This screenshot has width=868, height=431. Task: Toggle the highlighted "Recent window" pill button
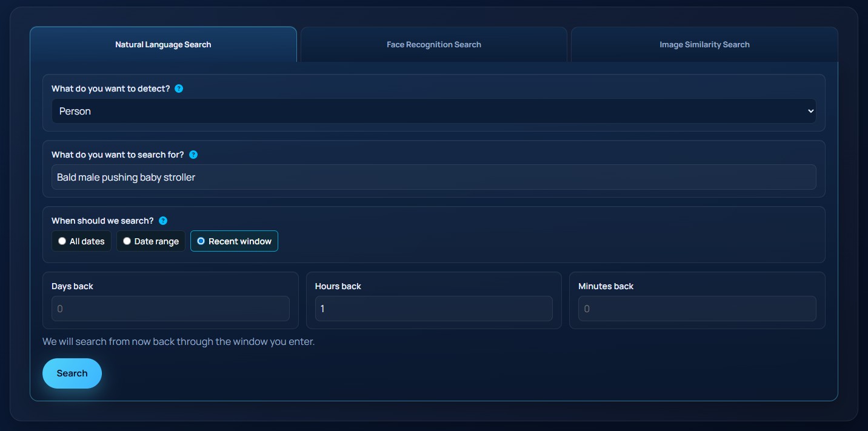point(234,241)
